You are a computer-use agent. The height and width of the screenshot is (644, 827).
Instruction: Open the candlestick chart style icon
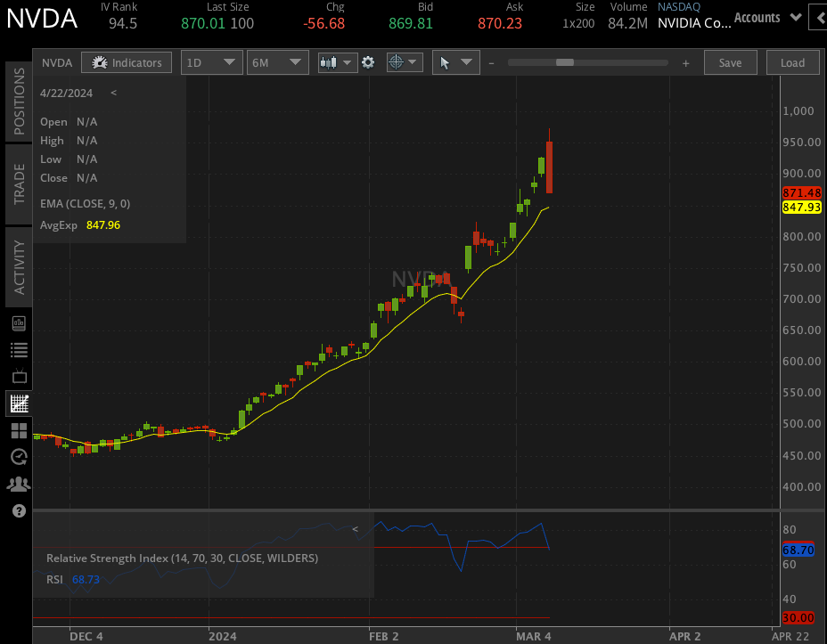click(331, 62)
